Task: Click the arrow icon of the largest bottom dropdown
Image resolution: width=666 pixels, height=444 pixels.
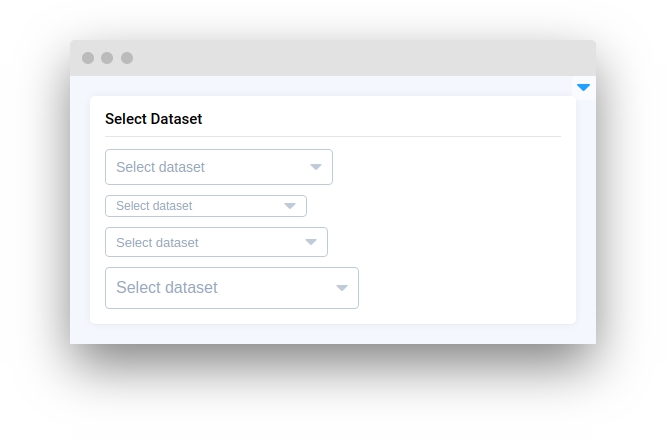Action: tap(342, 288)
